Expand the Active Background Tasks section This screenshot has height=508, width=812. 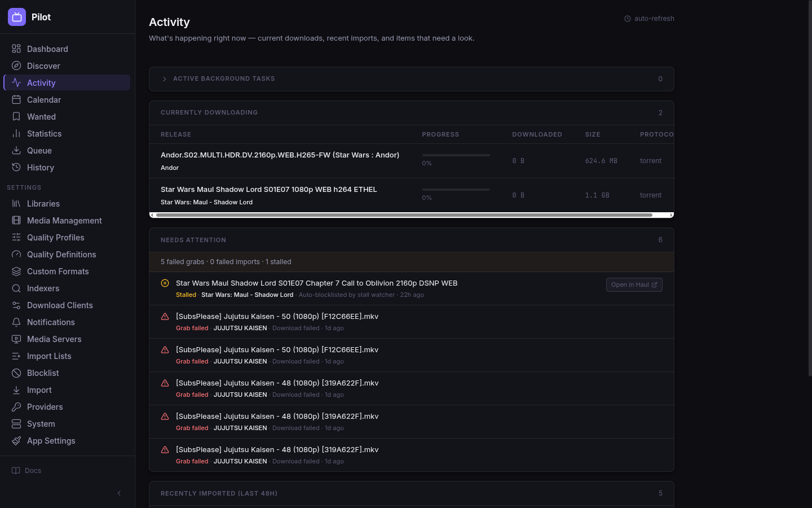click(412, 79)
